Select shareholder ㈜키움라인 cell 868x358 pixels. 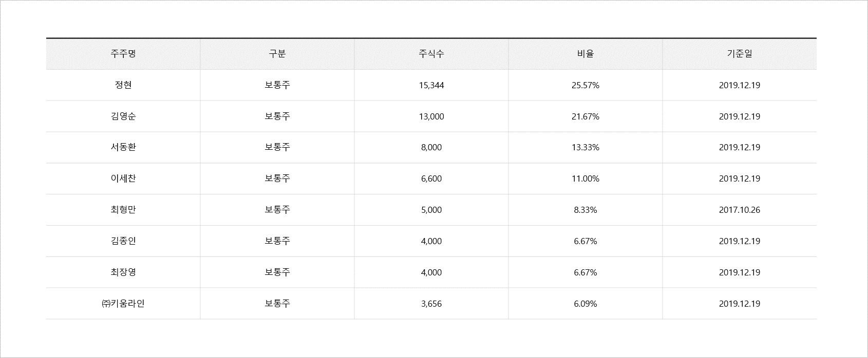pos(123,304)
